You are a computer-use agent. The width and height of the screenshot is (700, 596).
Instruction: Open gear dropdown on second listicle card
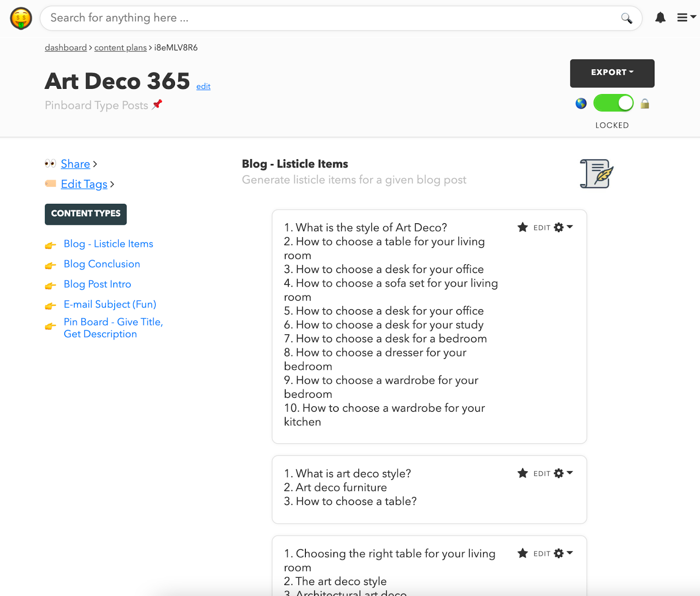click(563, 473)
